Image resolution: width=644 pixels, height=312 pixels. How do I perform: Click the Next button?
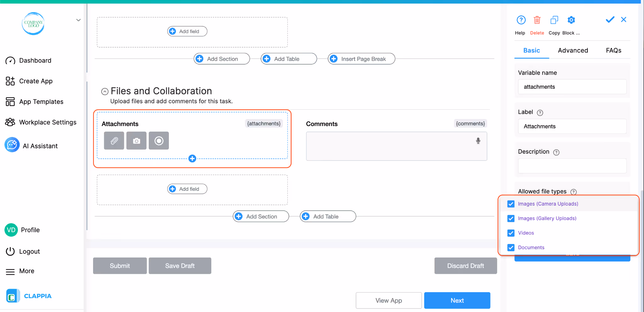click(x=457, y=300)
